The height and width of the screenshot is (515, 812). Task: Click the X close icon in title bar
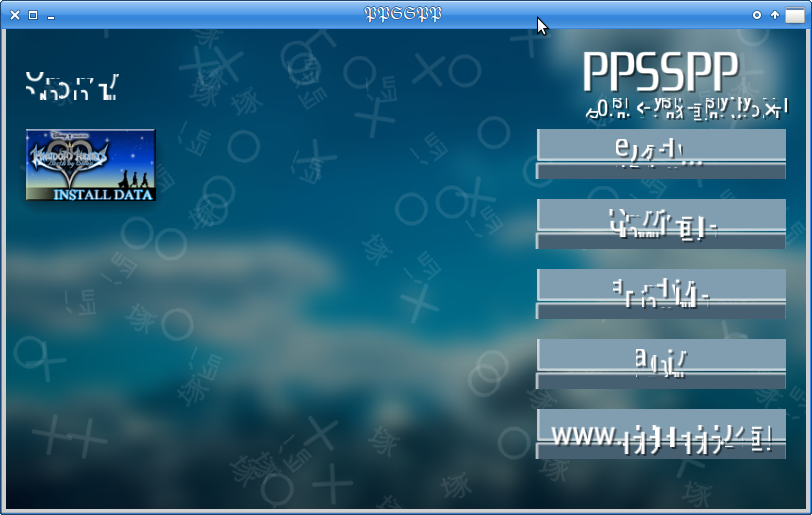15,15
